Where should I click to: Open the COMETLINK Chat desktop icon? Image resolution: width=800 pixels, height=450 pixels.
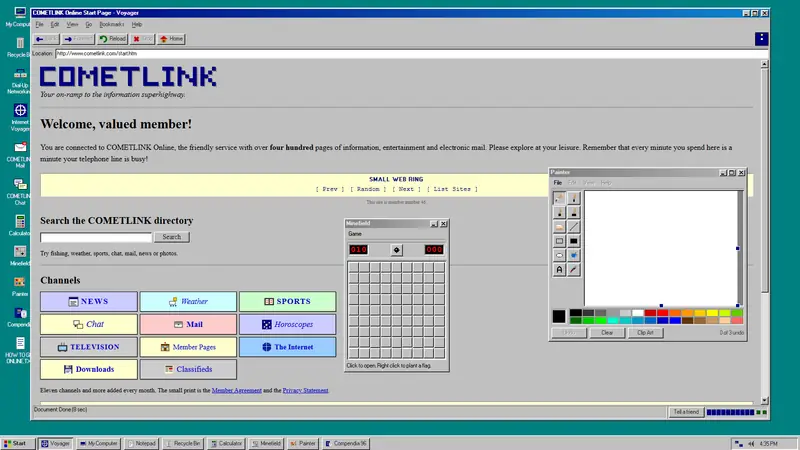(x=19, y=192)
